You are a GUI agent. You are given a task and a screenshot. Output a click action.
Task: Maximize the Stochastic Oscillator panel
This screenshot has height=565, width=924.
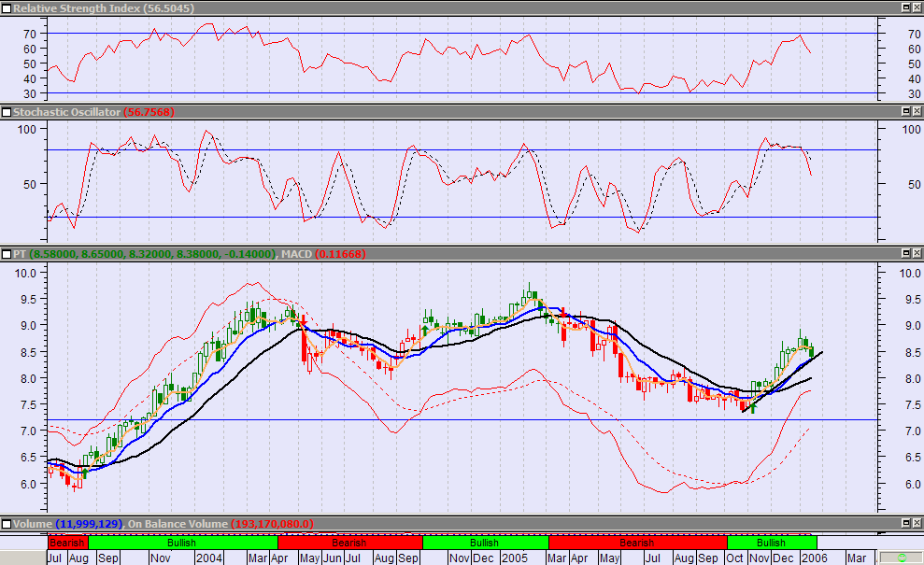[904, 111]
